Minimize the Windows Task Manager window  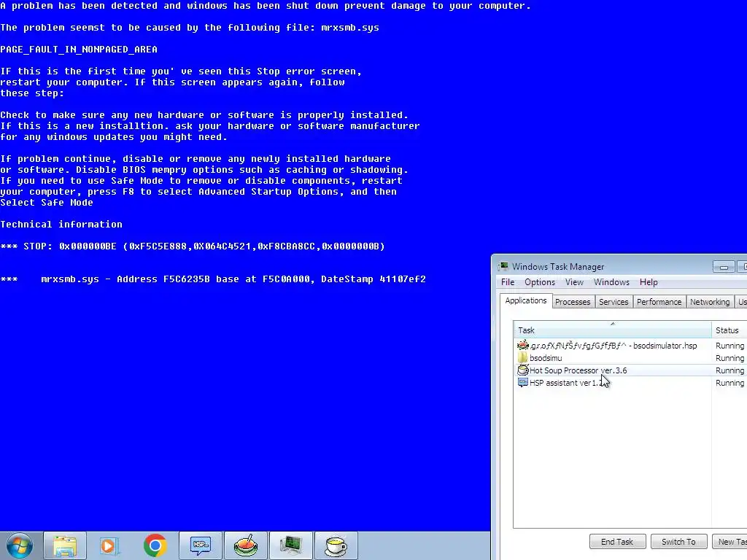point(724,267)
